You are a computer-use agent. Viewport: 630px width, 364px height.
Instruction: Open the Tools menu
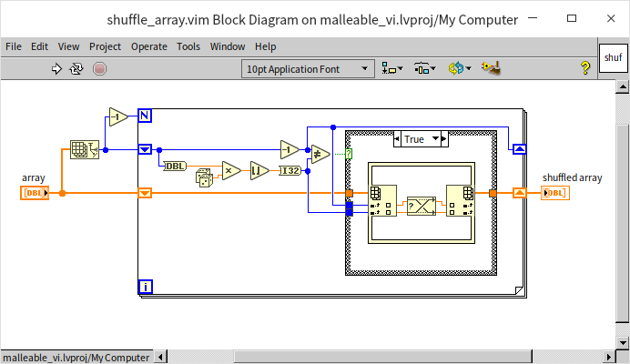[188, 46]
